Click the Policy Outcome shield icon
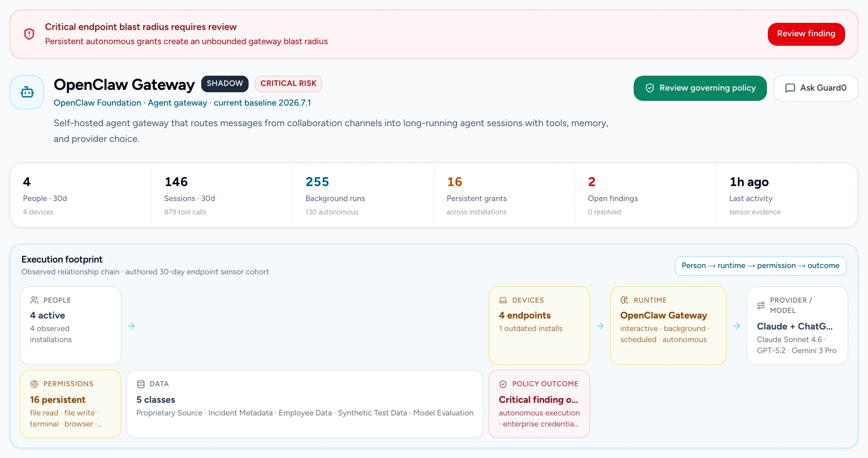The width and height of the screenshot is (868, 458). (x=503, y=384)
